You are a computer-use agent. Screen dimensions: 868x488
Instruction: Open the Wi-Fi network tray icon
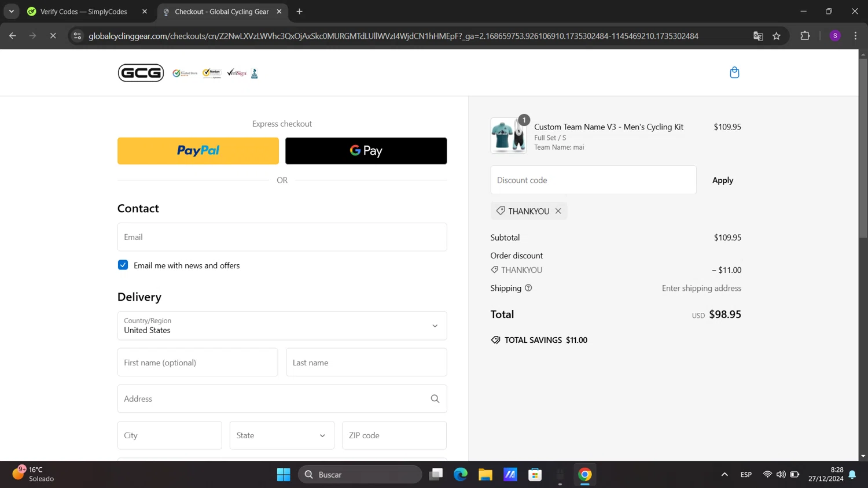(767, 475)
